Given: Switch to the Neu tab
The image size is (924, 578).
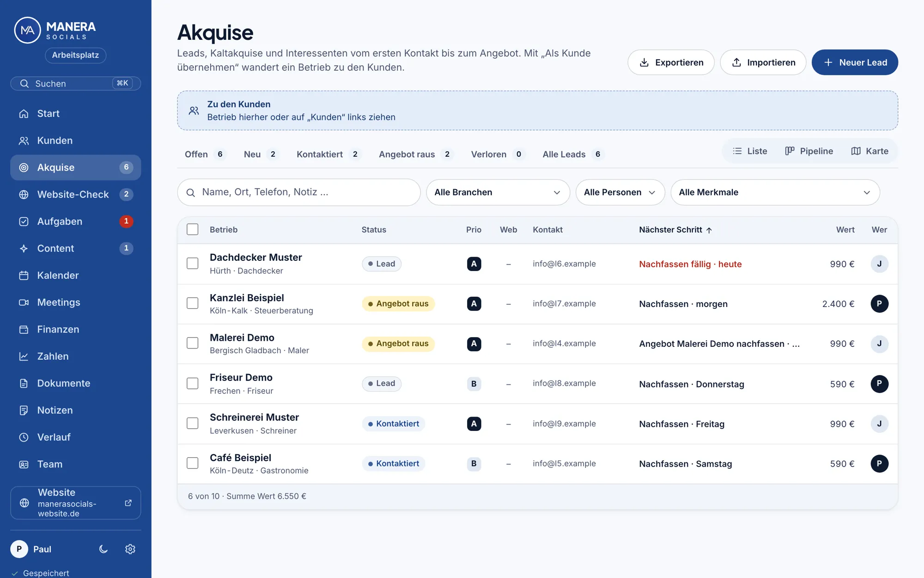Looking at the screenshot, I should coord(261,154).
